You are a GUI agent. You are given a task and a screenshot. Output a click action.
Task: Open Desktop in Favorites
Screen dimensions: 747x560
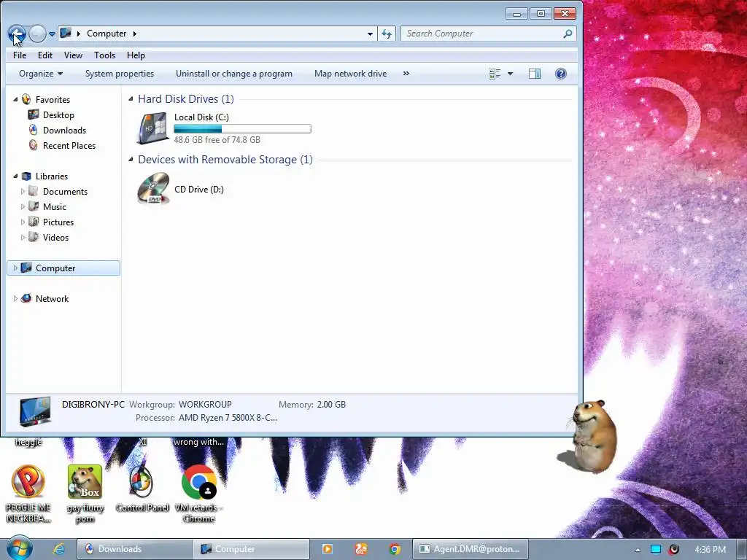coord(58,114)
